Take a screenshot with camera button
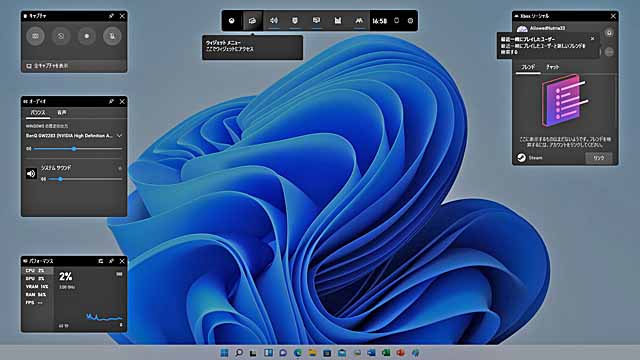The height and width of the screenshot is (360, 640). point(36,36)
